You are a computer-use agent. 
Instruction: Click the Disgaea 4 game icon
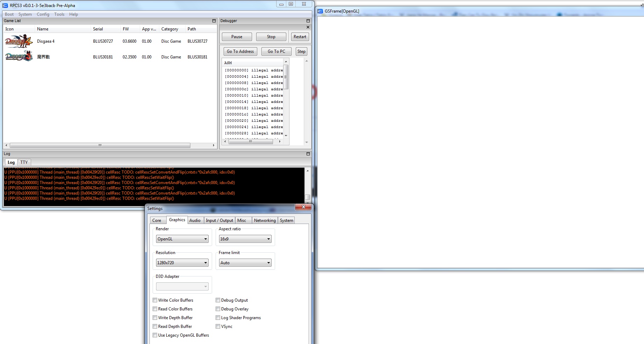coord(19,41)
